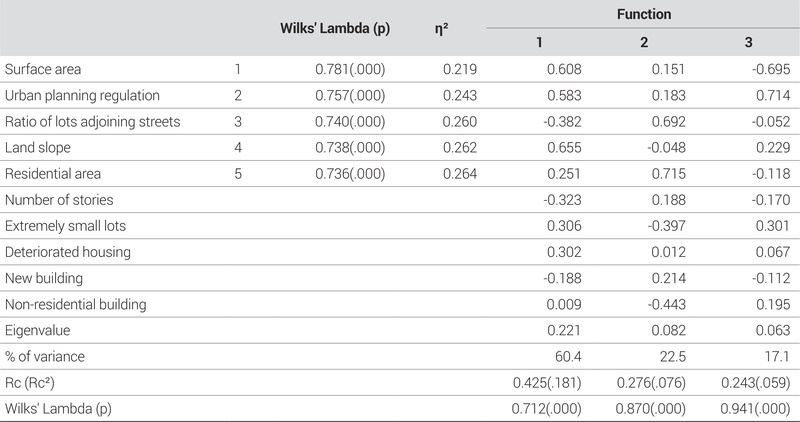
Task: Select the 'Eigenvalue' row label
Action: pos(36,330)
